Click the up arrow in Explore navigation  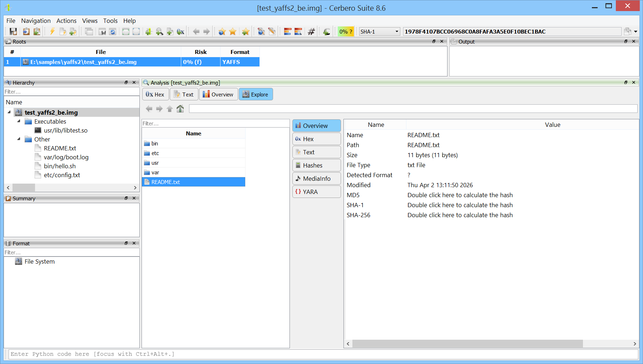[170, 109]
